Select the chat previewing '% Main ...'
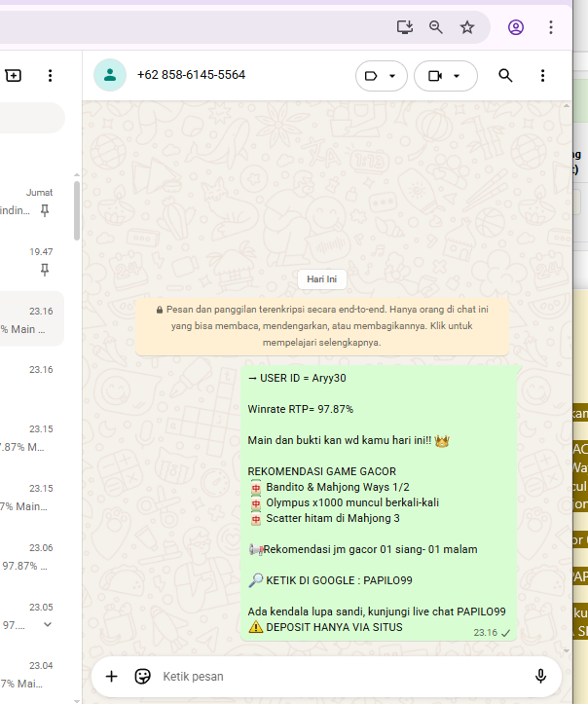The image size is (588, 704). point(32,318)
